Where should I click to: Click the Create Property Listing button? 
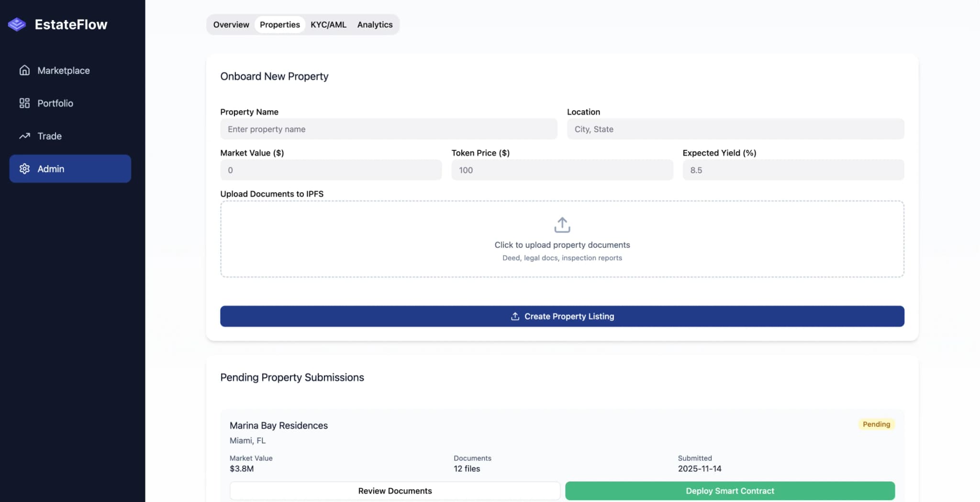[562, 316]
